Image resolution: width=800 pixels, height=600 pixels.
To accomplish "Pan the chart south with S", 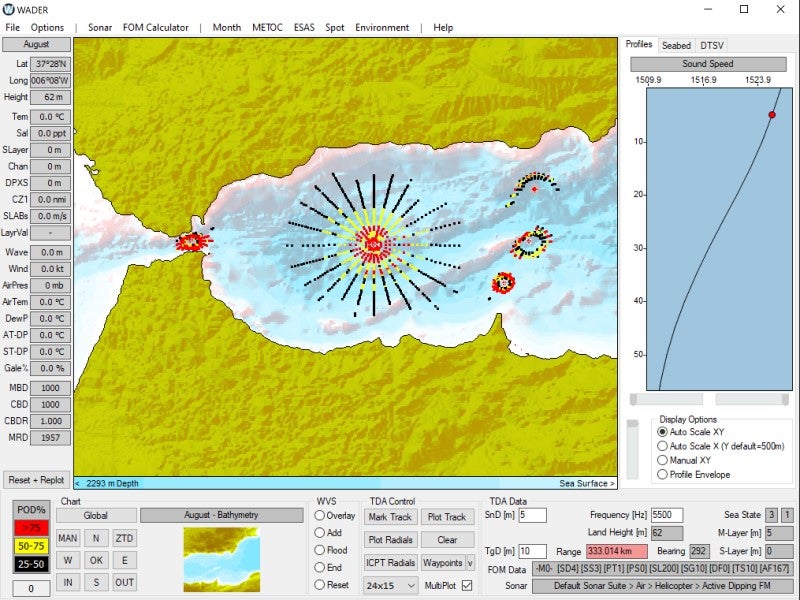I will [96, 582].
